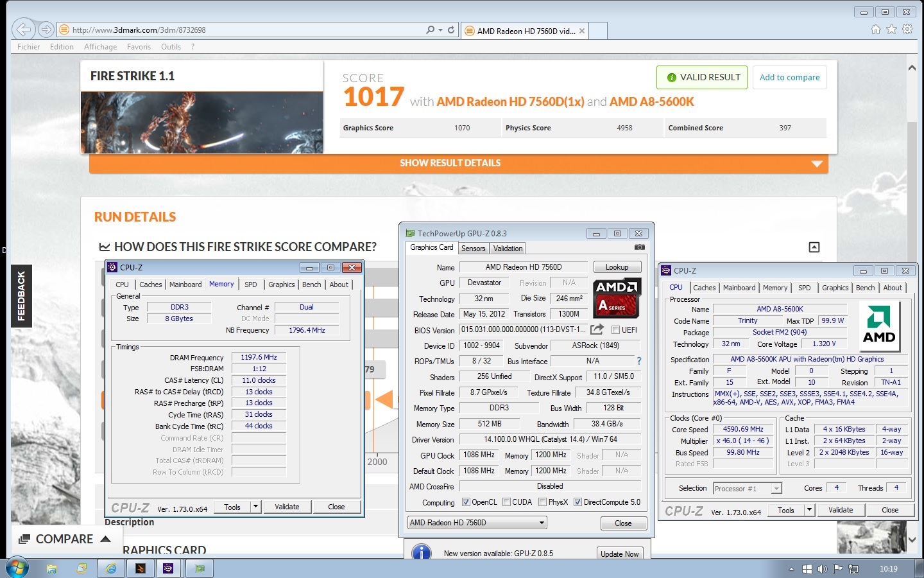Open the GPU selection dropdown in GPU-Z
This screenshot has height=578, width=924.
[x=477, y=523]
